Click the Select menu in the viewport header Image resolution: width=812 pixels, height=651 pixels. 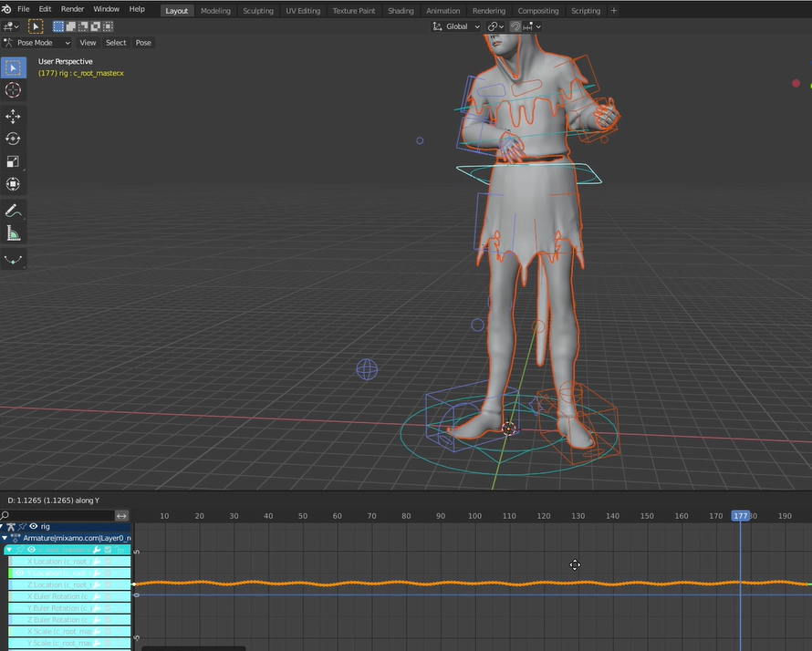pyautogui.click(x=116, y=42)
